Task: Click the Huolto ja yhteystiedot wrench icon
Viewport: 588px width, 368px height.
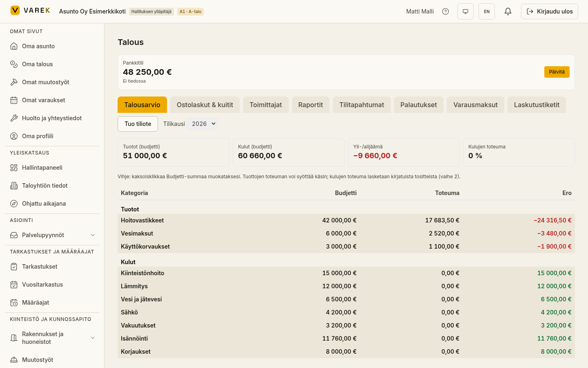Action: click(x=14, y=118)
